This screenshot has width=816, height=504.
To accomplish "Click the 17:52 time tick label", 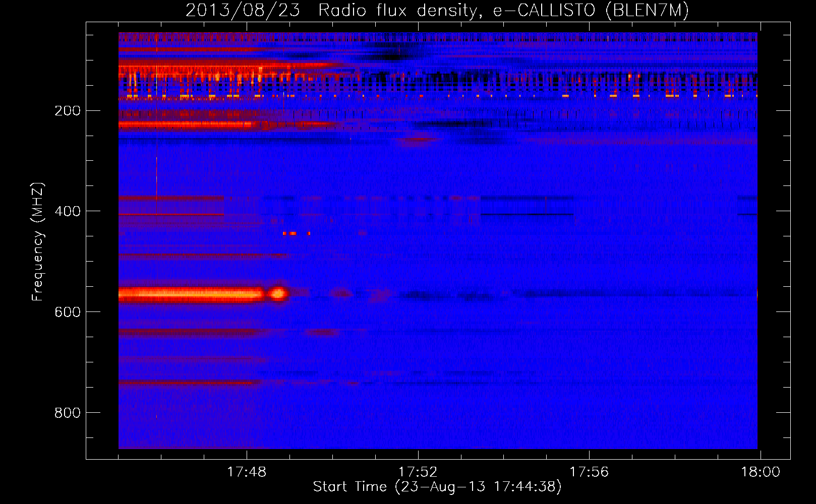I will coord(418,472).
